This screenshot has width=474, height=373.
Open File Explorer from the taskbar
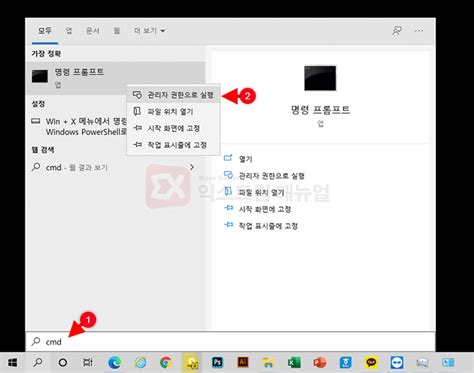point(268,362)
